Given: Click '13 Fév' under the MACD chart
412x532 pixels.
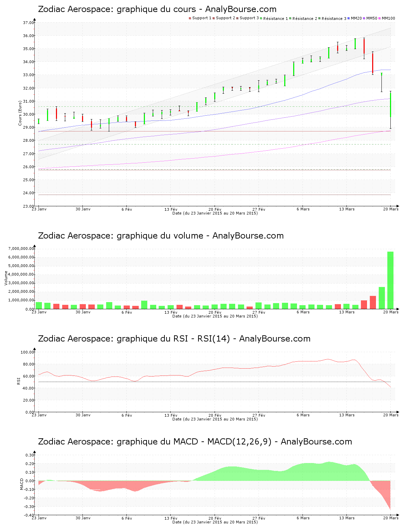Looking at the screenshot, I should point(171,518).
